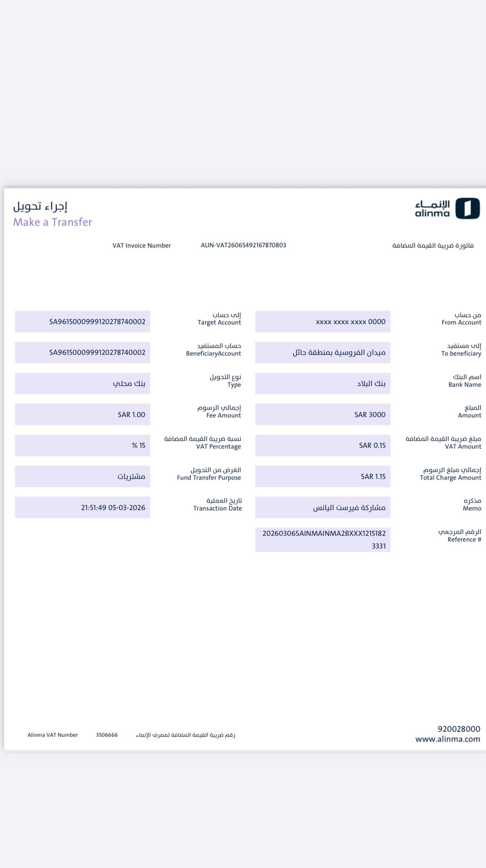This screenshot has height=868, width=486.
Task: Click the transfer Type value field
Action: [x=83, y=383]
